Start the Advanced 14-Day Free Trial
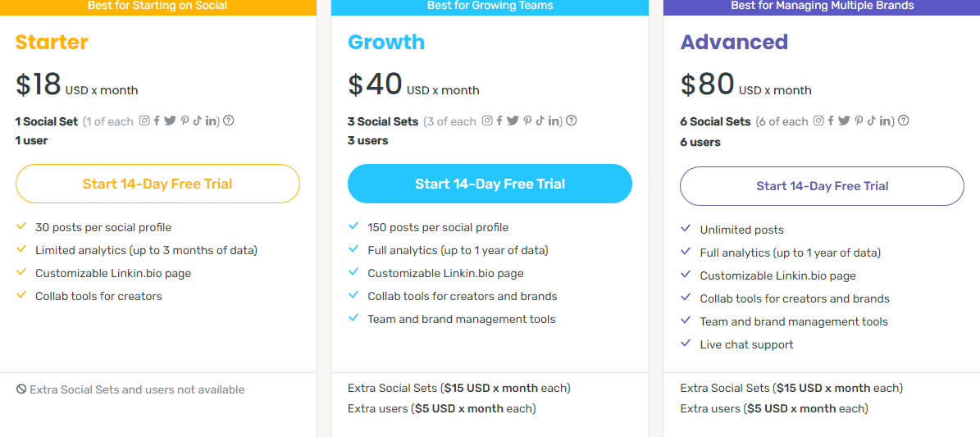This screenshot has height=437, width=980. click(822, 186)
